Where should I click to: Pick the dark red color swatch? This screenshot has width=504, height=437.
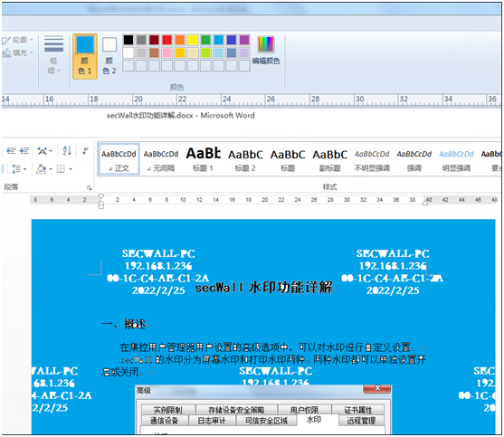[154, 40]
